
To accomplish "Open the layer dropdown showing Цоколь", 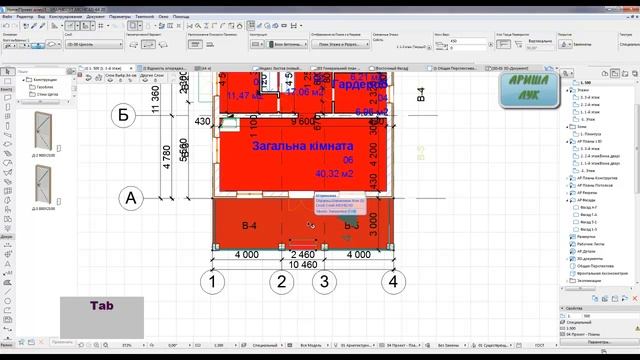I will (x=93, y=44).
